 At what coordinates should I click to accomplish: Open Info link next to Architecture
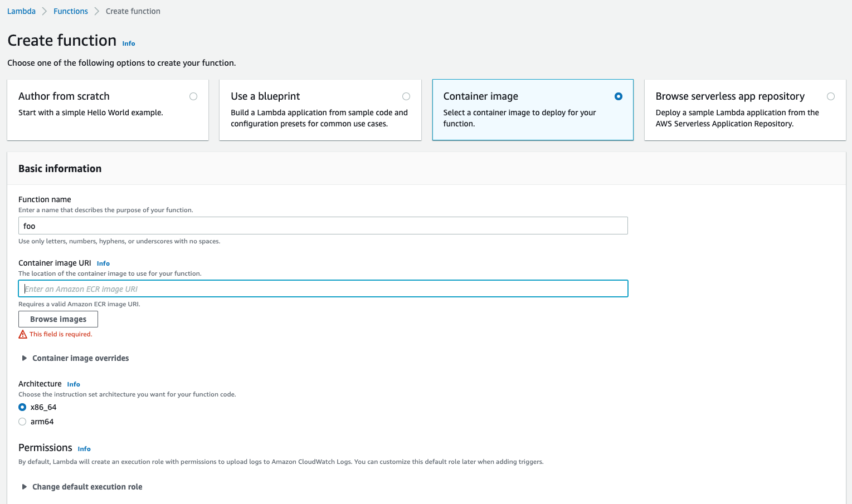click(x=74, y=384)
